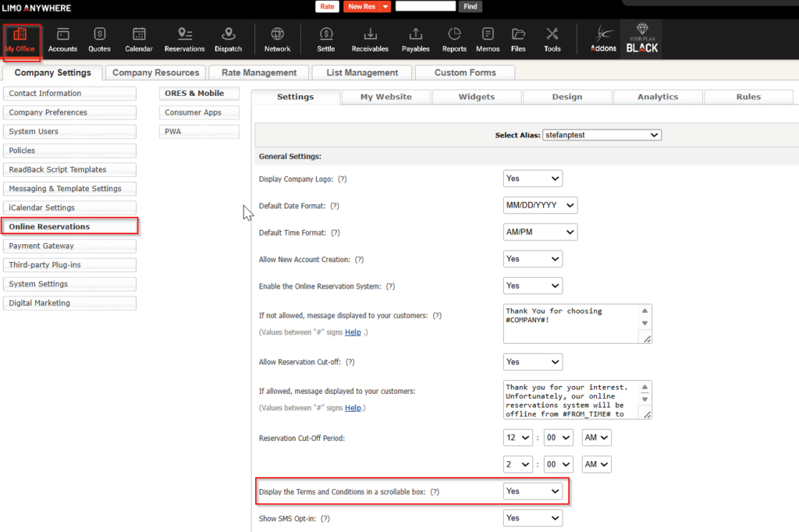
Task: Click the search field beside Find
Action: click(x=425, y=6)
